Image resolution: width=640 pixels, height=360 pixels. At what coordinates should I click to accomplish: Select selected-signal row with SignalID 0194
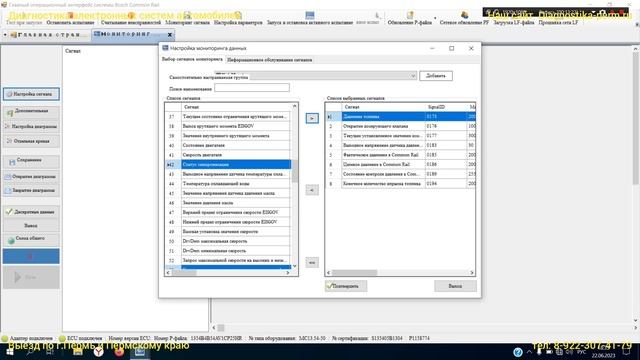tap(400, 184)
